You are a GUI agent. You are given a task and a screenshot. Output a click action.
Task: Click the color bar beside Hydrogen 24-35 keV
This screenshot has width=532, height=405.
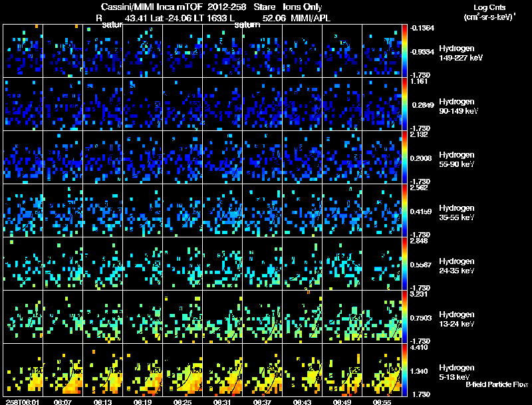tap(404, 264)
